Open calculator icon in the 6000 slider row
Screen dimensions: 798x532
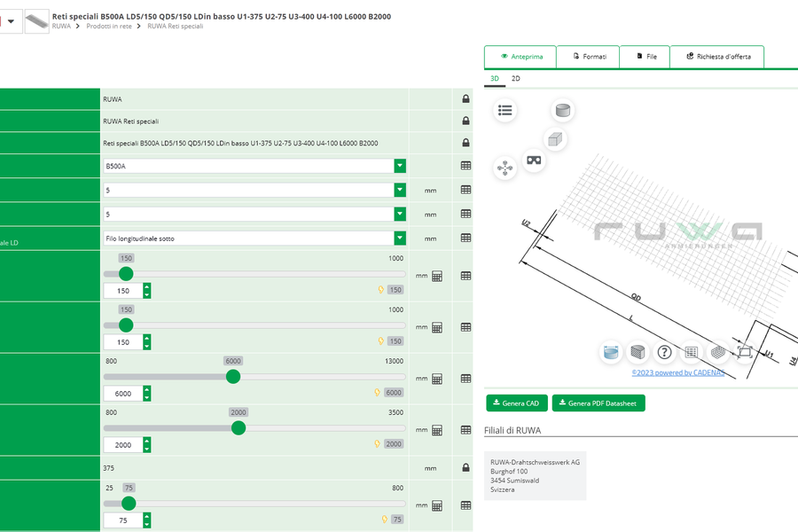point(437,379)
